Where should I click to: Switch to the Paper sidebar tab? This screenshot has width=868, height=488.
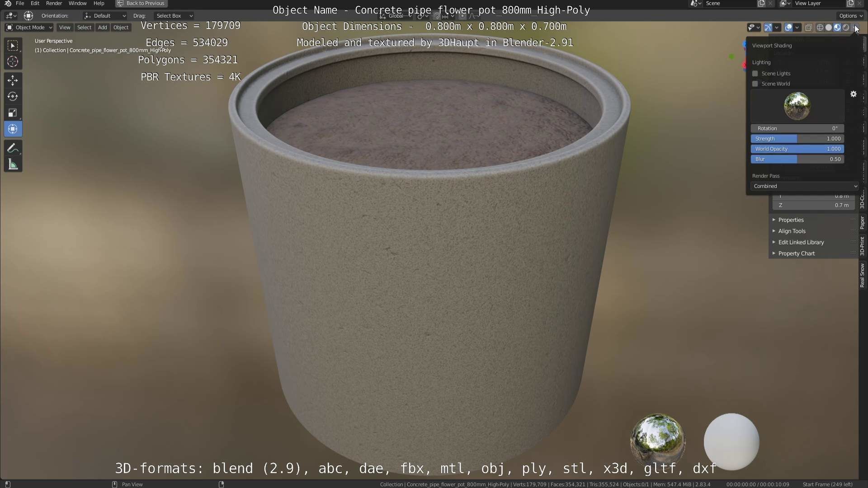863,223
